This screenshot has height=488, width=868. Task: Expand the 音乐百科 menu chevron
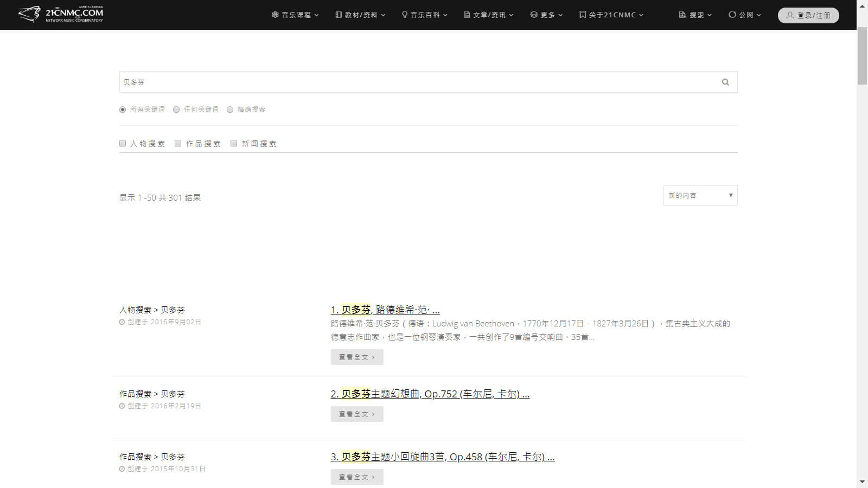445,15
